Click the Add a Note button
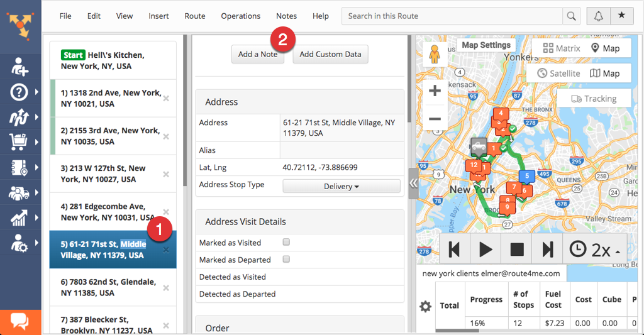The width and height of the screenshot is (644, 335). coord(258,54)
